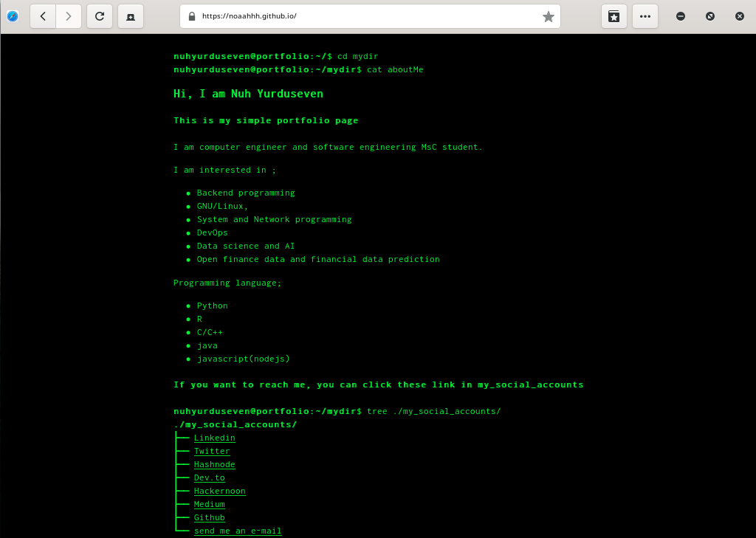
Task: Reload the current page
Action: 100,16
